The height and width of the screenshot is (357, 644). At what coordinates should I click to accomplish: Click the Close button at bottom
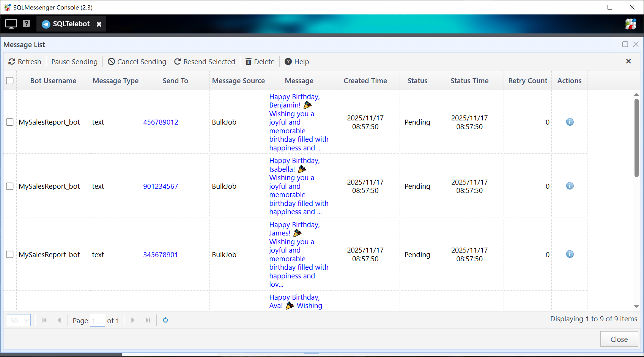tap(619, 339)
